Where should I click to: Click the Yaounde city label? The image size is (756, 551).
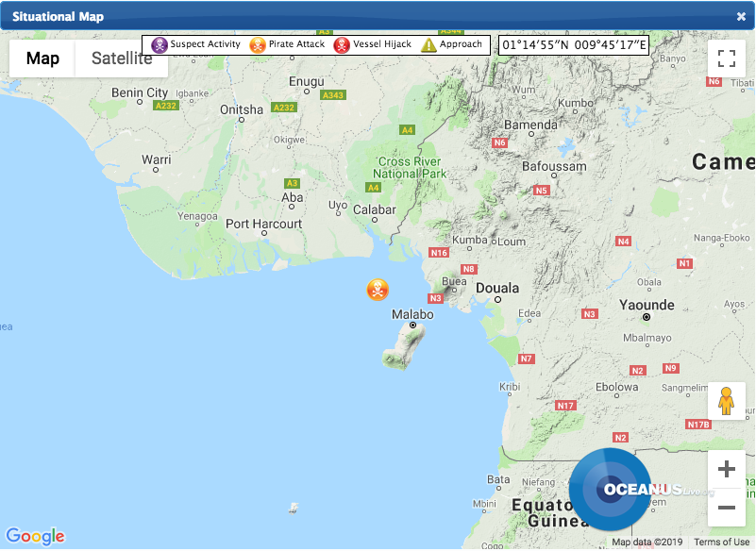647,305
